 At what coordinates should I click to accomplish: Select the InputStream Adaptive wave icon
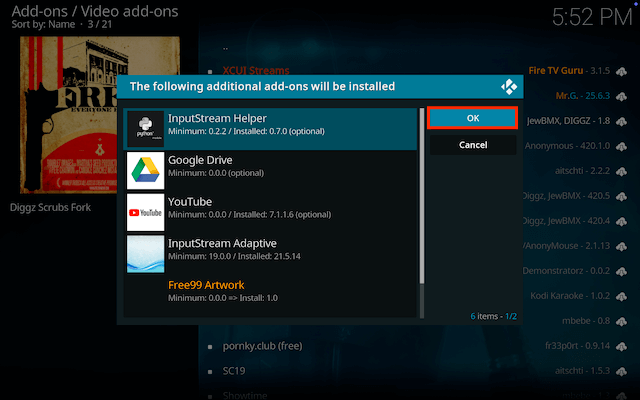point(145,254)
